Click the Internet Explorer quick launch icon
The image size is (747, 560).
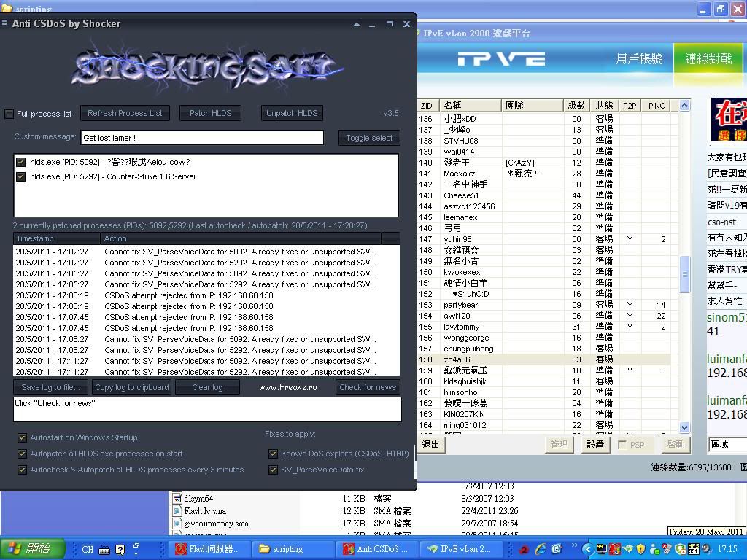(541, 549)
